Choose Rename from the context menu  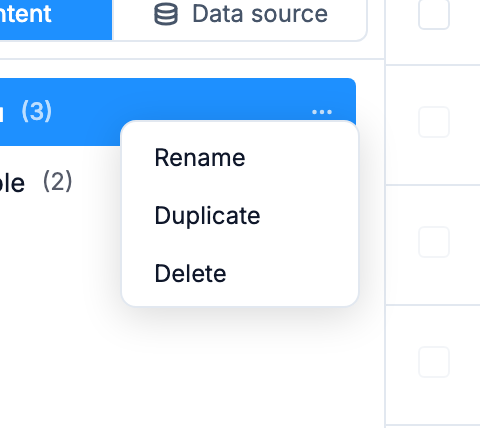[200, 158]
